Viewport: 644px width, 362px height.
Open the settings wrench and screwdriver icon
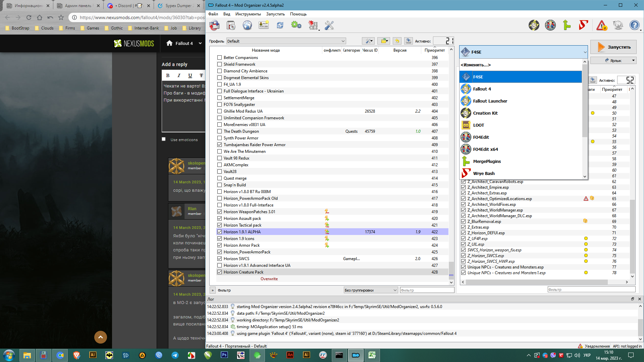click(x=329, y=25)
